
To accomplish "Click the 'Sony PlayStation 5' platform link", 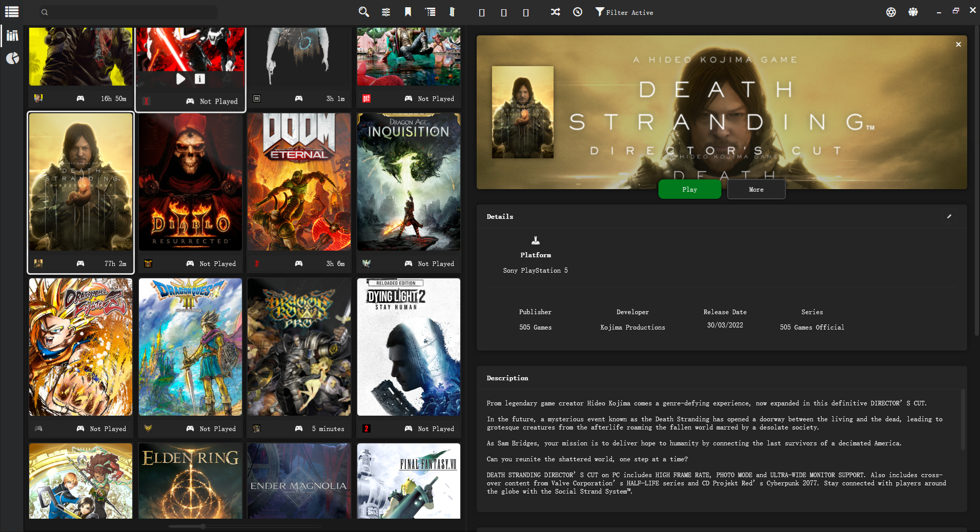I will pos(536,271).
